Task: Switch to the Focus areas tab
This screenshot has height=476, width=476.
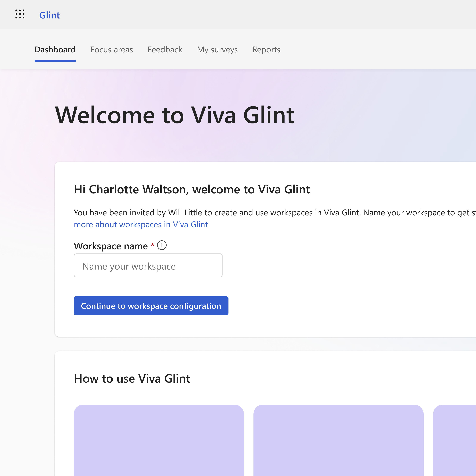Action: tap(112, 50)
